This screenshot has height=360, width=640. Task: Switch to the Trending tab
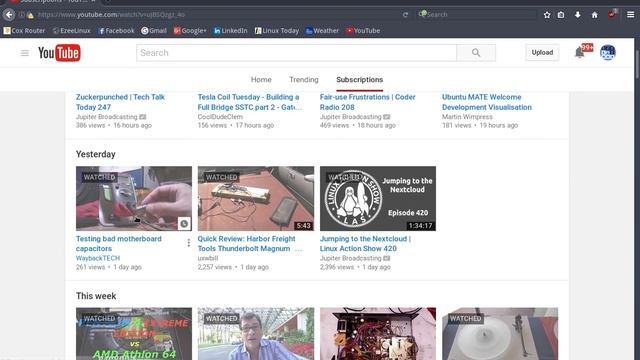pyautogui.click(x=304, y=80)
